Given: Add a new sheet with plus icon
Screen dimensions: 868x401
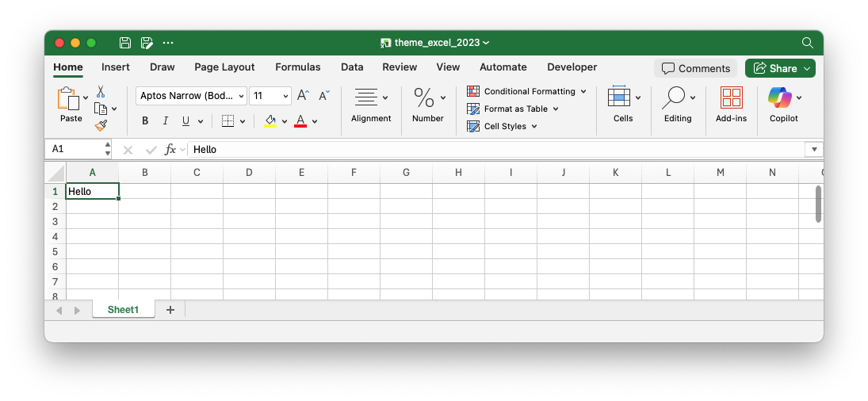Looking at the screenshot, I should 170,310.
